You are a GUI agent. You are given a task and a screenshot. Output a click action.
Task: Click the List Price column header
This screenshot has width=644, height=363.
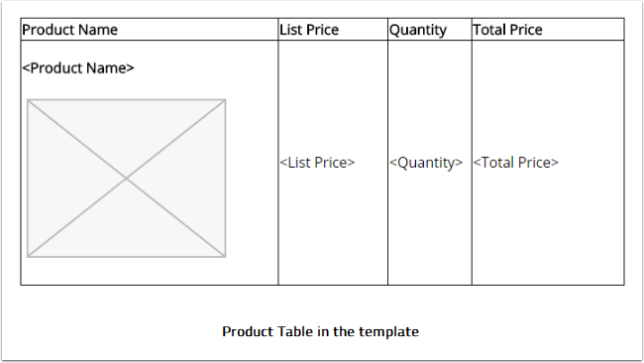(333, 29)
